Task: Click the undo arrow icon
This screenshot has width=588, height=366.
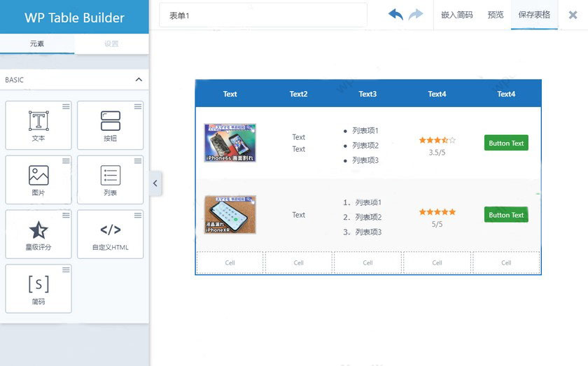Action: coord(395,15)
